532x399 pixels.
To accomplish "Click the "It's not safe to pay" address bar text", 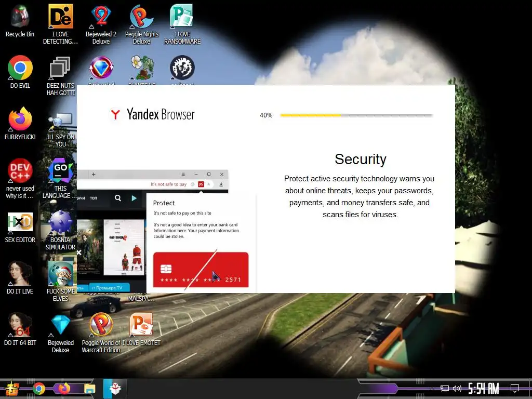I will click(169, 184).
